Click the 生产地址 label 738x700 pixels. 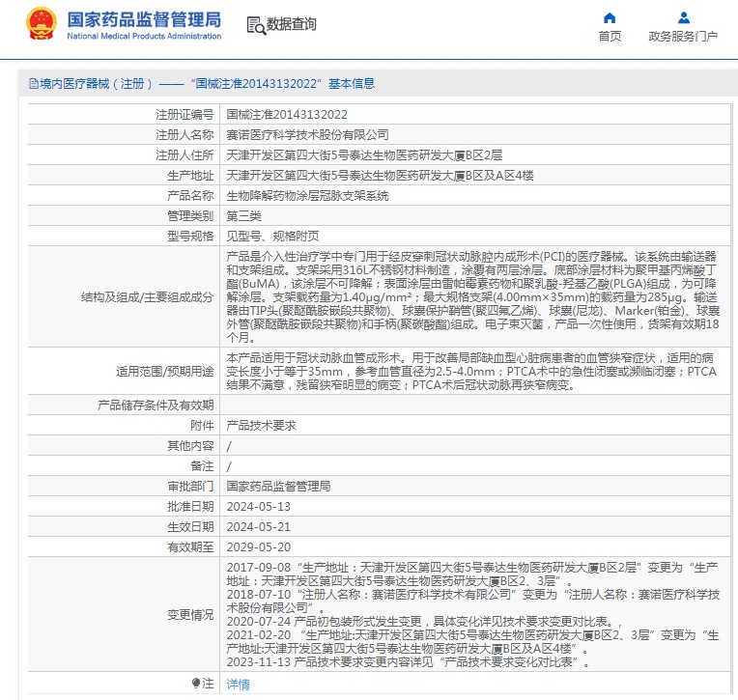click(190, 176)
